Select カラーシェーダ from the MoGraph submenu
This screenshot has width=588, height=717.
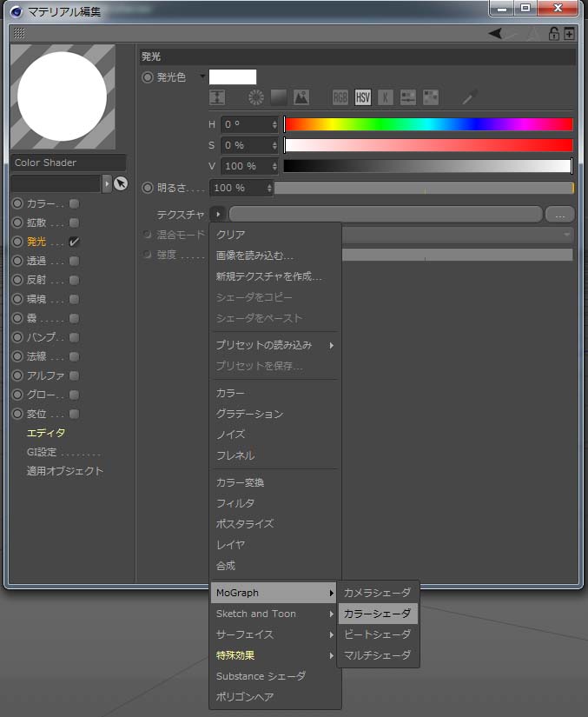point(378,614)
